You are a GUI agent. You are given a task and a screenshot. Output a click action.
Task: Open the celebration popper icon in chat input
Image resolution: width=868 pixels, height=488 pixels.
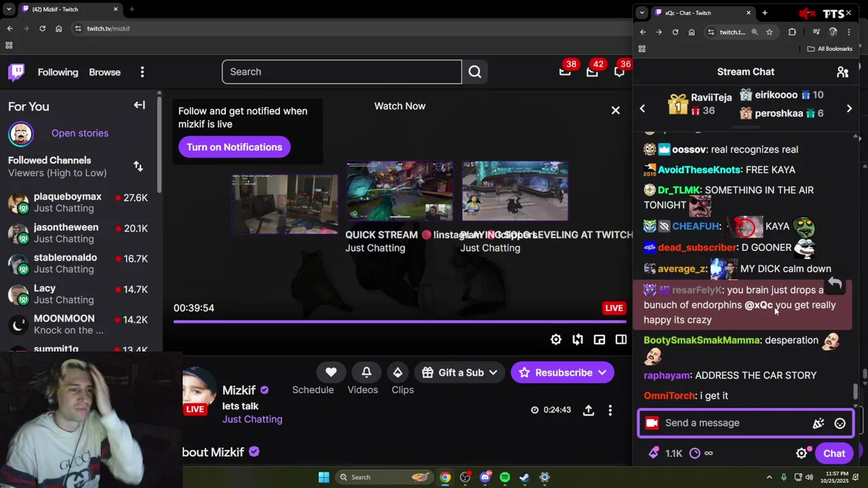[818, 423]
